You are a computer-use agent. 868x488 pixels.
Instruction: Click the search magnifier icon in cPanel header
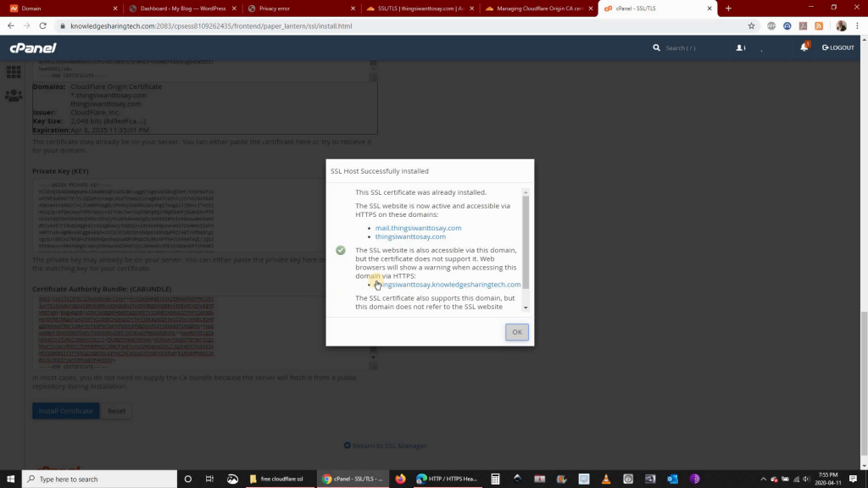coord(657,47)
